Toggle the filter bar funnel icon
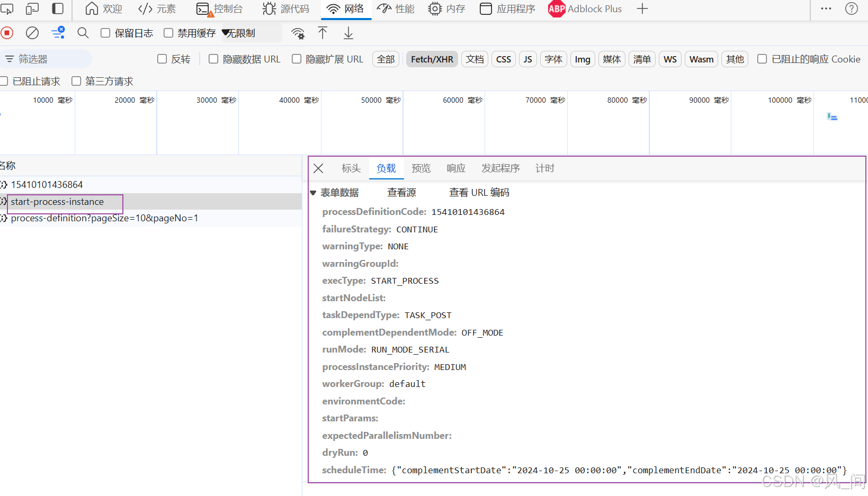The image size is (868, 496). (x=10, y=59)
